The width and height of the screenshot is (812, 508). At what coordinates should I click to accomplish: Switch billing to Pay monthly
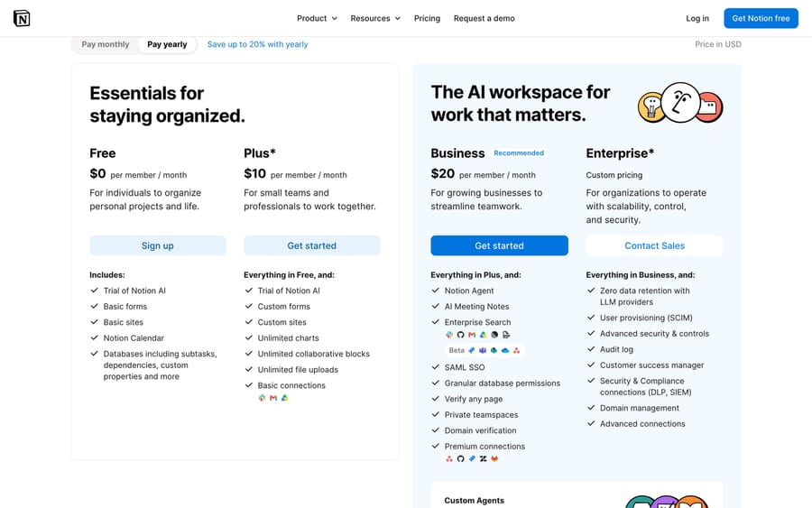[x=106, y=44]
